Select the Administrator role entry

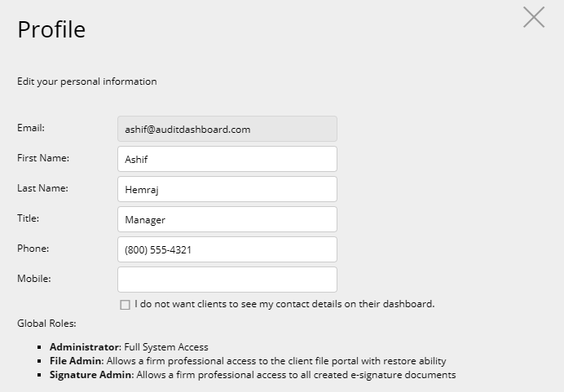pos(129,347)
